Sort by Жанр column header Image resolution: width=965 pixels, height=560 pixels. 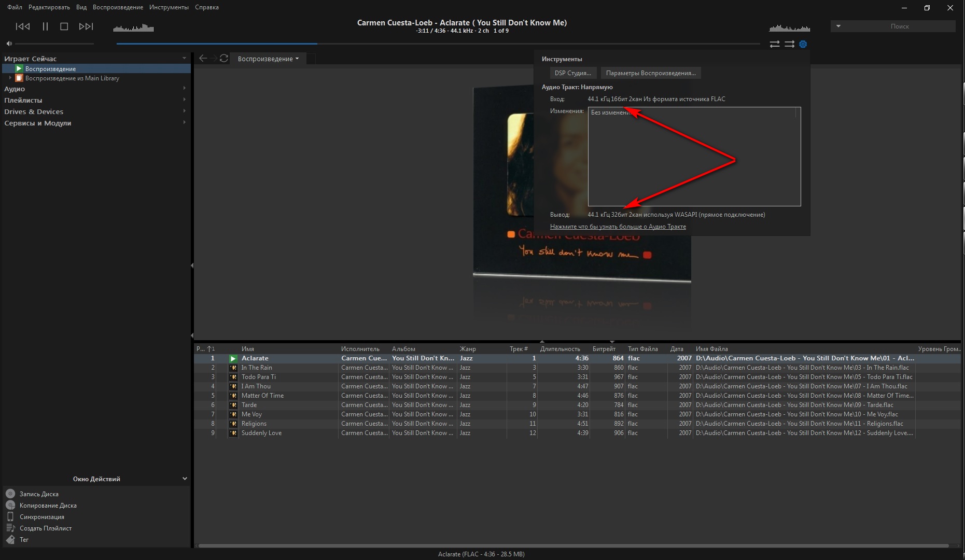click(468, 349)
